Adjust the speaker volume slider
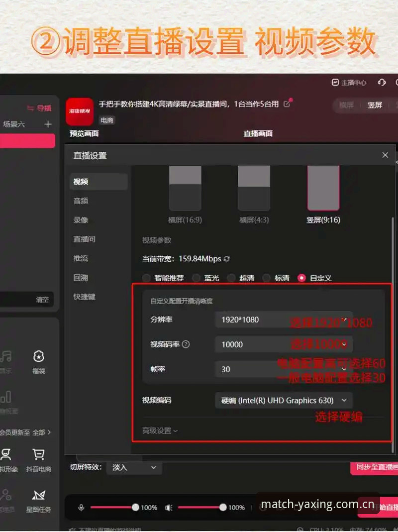 pos(202,507)
